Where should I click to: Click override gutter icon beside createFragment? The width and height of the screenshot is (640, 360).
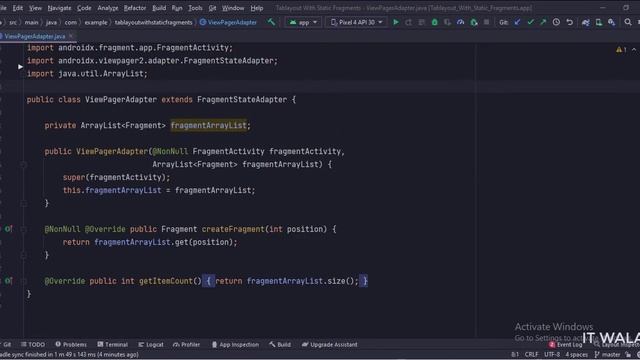pos(8,229)
